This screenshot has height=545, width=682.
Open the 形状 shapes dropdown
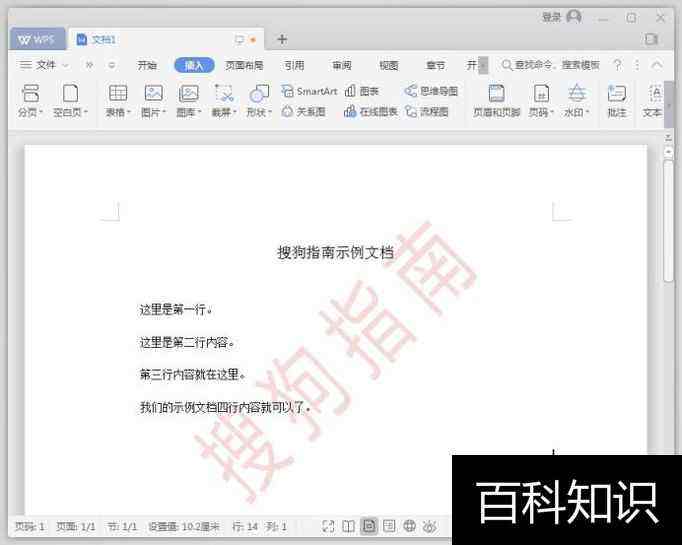259,113
